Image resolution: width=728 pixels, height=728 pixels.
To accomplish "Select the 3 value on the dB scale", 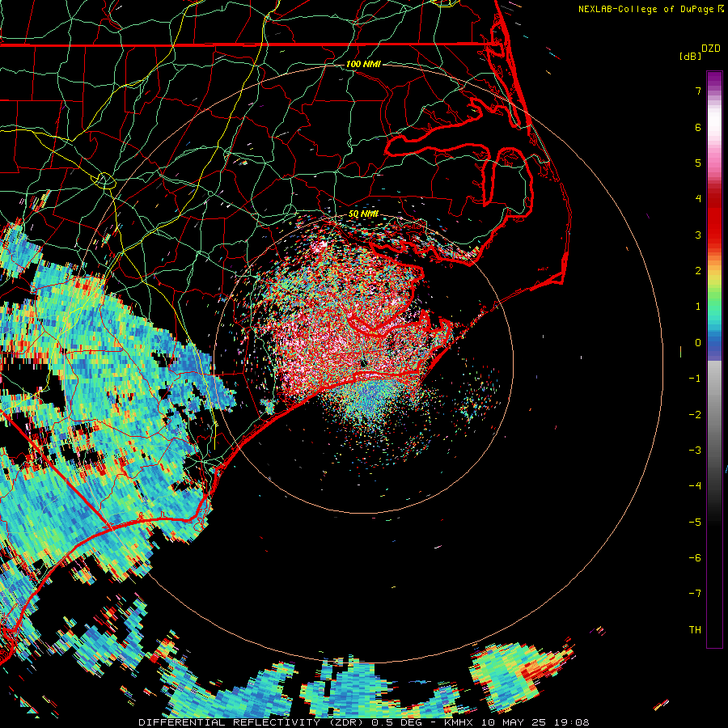I will (698, 235).
